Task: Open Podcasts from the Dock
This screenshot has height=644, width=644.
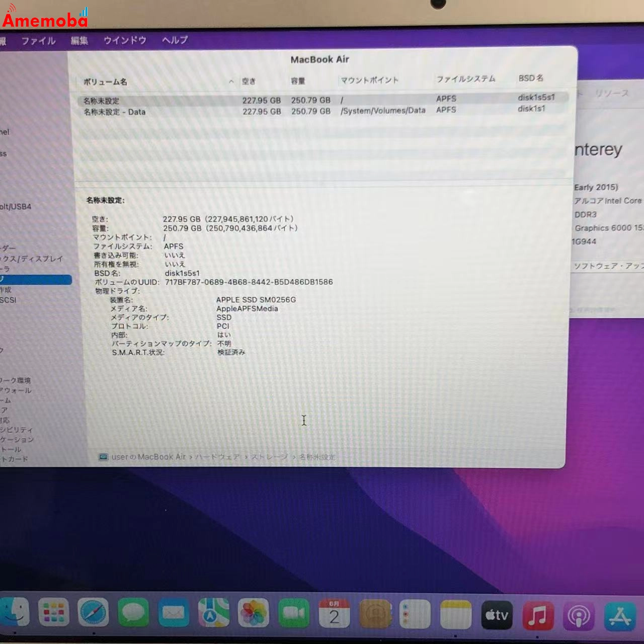Action: [579, 614]
